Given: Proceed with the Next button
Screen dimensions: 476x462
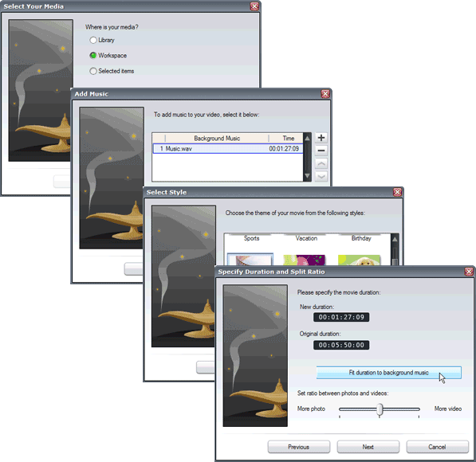Looking at the screenshot, I should tap(368, 447).
